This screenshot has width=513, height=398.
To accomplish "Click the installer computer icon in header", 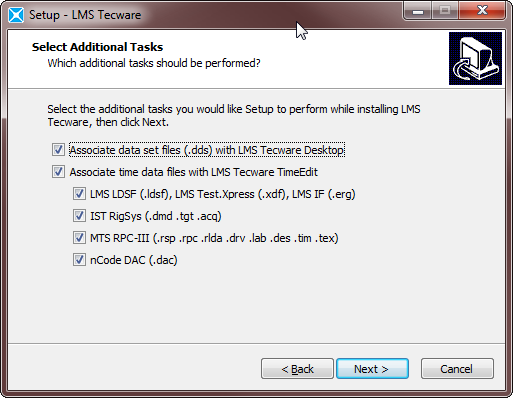I will 475,58.
